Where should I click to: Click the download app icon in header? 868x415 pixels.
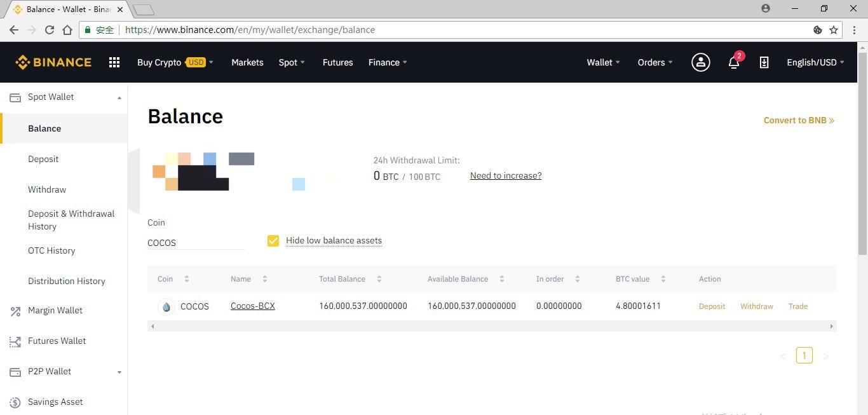point(764,62)
